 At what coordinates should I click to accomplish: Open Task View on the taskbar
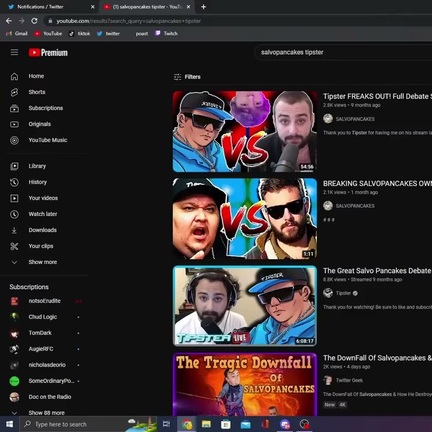[166, 424]
